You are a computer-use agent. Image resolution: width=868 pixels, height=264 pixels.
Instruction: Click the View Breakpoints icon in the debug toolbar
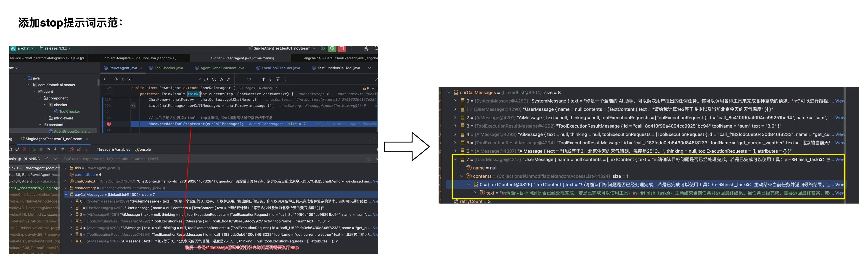coord(72,150)
